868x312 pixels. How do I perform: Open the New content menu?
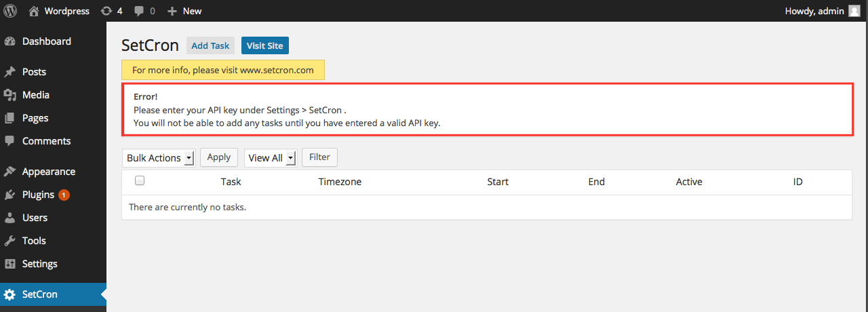[184, 11]
